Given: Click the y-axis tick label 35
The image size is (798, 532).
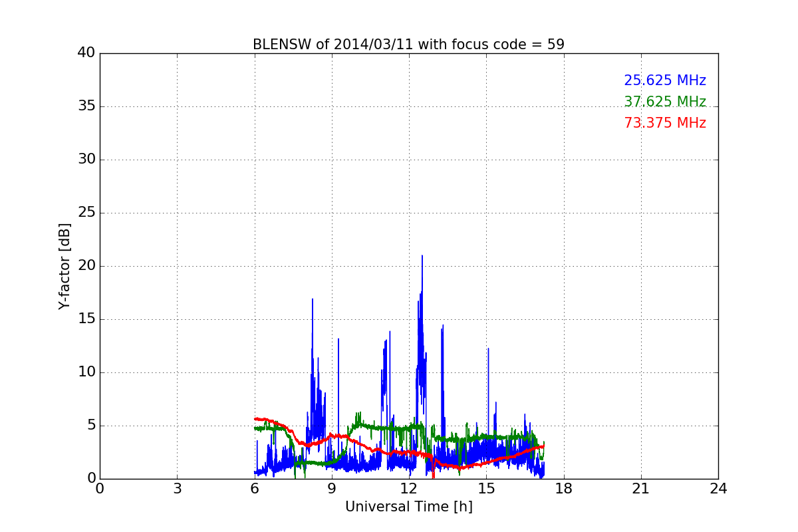Looking at the screenshot, I should (x=86, y=106).
